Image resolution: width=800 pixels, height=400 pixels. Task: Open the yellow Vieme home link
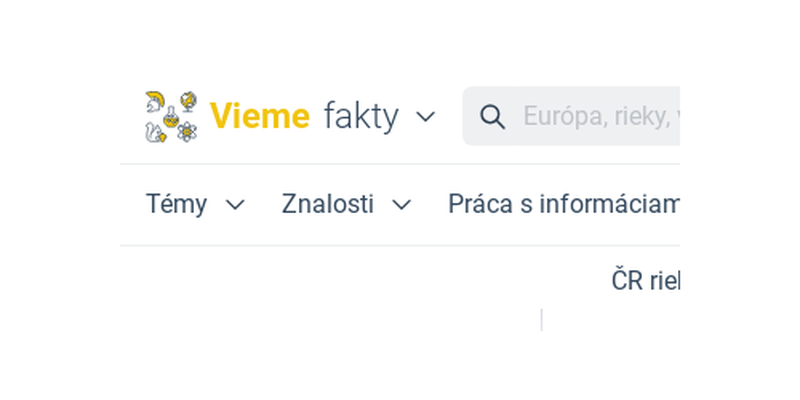[x=260, y=116]
